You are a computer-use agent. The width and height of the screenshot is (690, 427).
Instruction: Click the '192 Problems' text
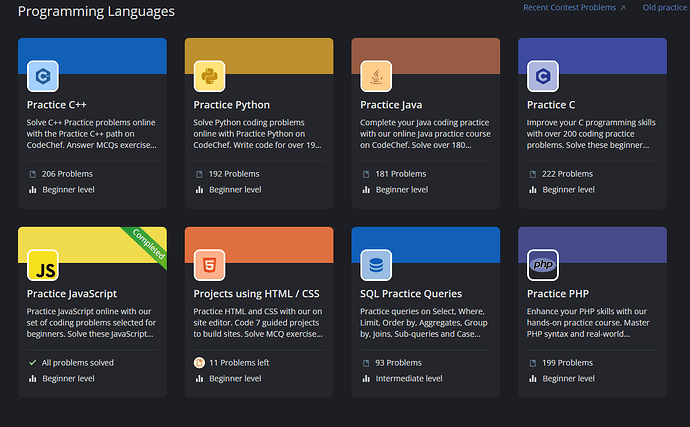coord(234,174)
